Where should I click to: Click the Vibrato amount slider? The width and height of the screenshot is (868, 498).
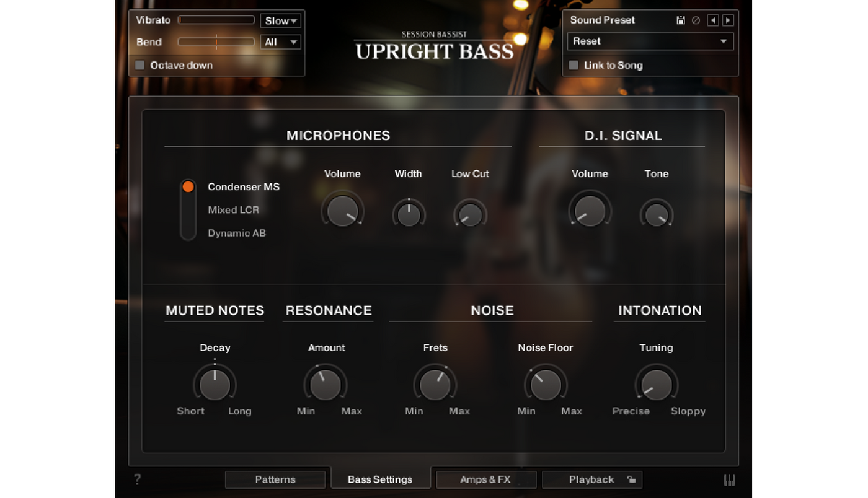tap(216, 20)
